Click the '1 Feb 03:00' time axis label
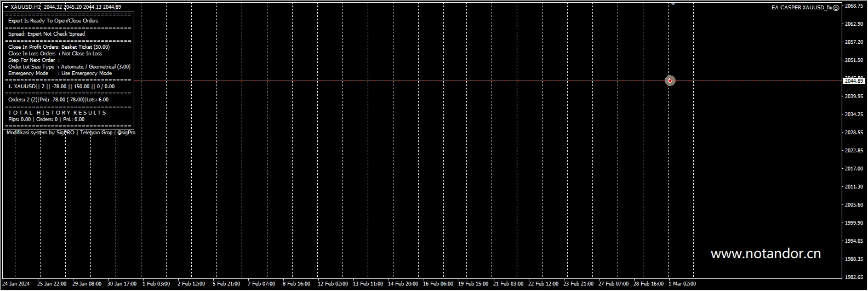Viewport: 868px width, 291px height. coord(156,284)
